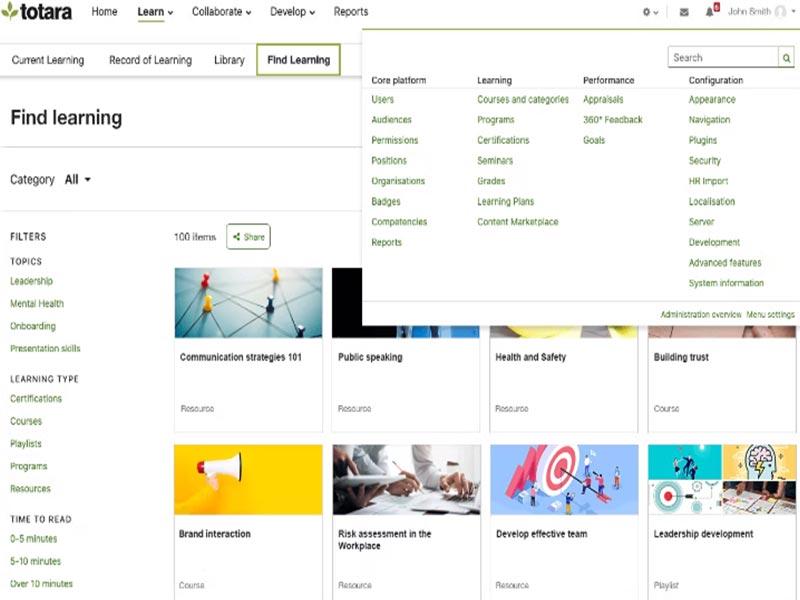
Task: Open the messages envelope icon
Action: click(x=684, y=12)
